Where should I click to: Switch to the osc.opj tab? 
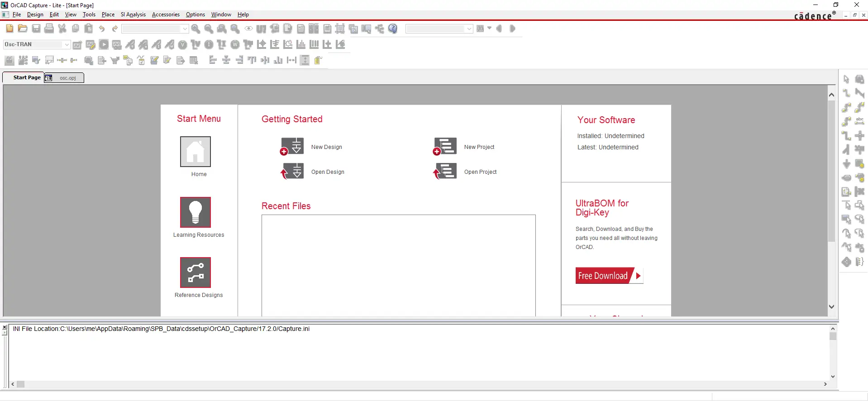click(64, 78)
